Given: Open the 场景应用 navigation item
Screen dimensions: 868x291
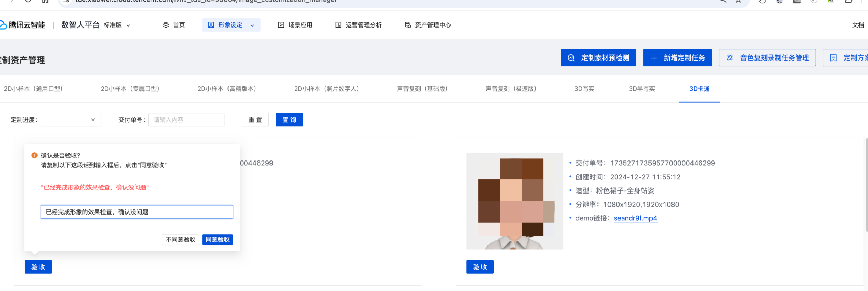Looking at the screenshot, I should pos(295,25).
